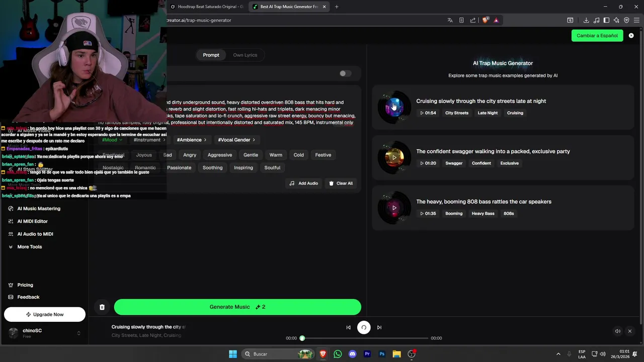
Task: Select the Festive mood tag
Action: [323, 155]
